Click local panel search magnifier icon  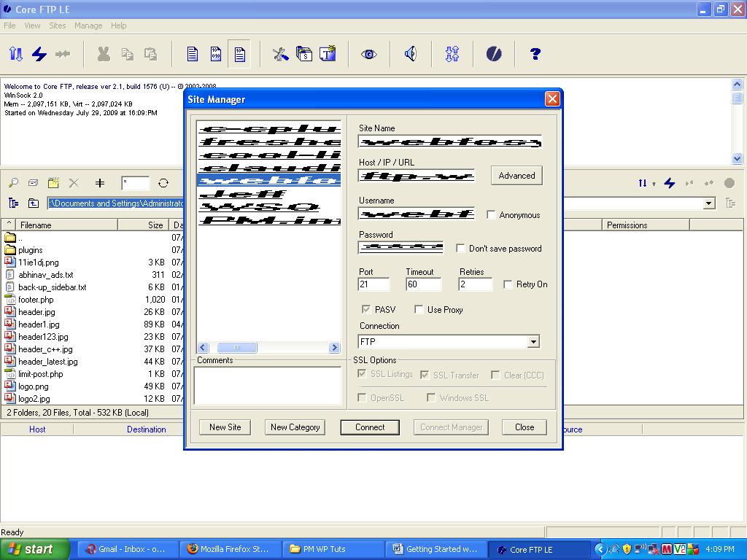[13, 183]
